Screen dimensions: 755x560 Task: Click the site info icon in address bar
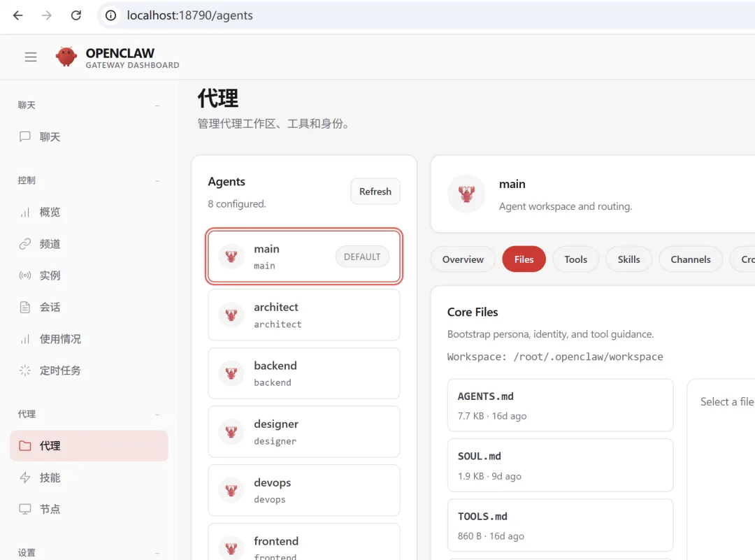click(x=110, y=15)
